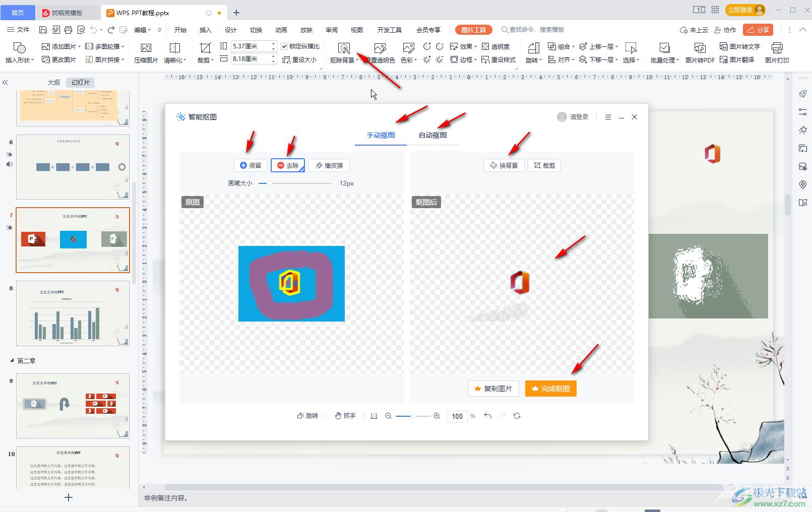
Task: Click Picture Translate (图片翻译) tool
Action: click(x=737, y=59)
